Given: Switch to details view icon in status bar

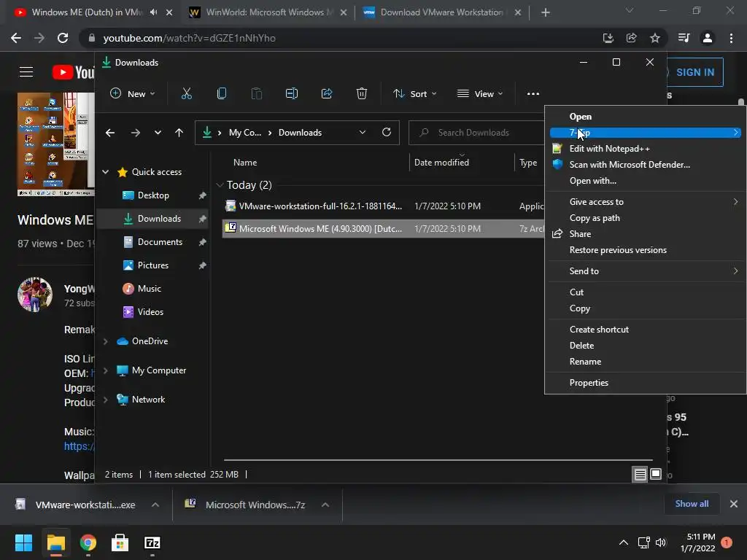Looking at the screenshot, I should pyautogui.click(x=640, y=474).
